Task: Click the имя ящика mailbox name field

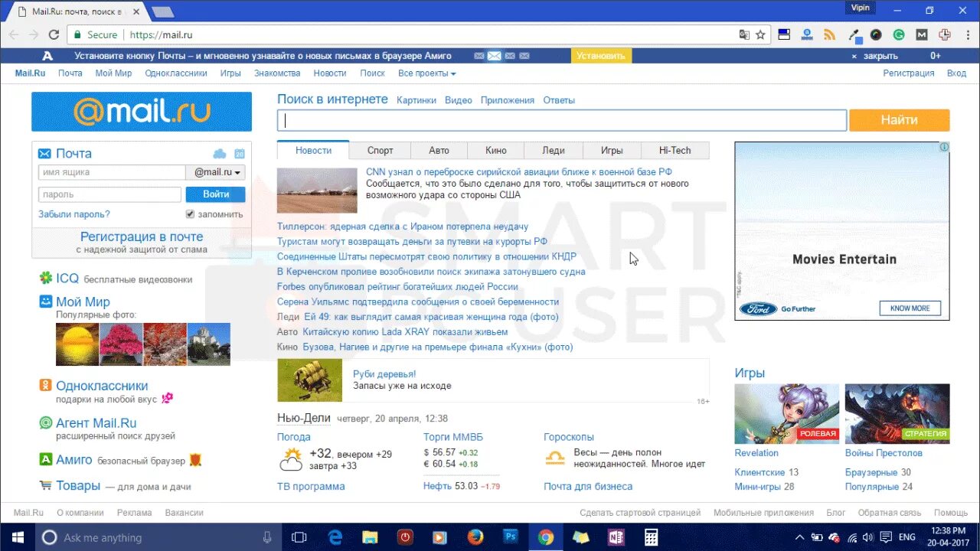Action: (x=112, y=173)
